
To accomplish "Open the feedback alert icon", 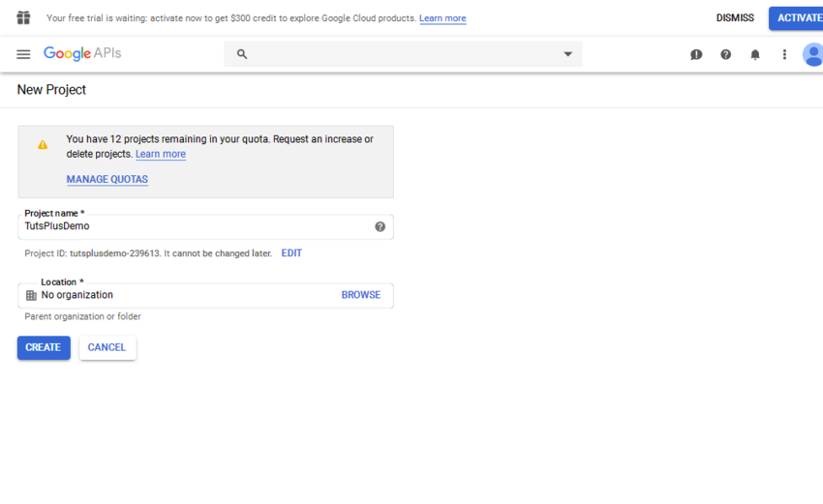I will (696, 55).
